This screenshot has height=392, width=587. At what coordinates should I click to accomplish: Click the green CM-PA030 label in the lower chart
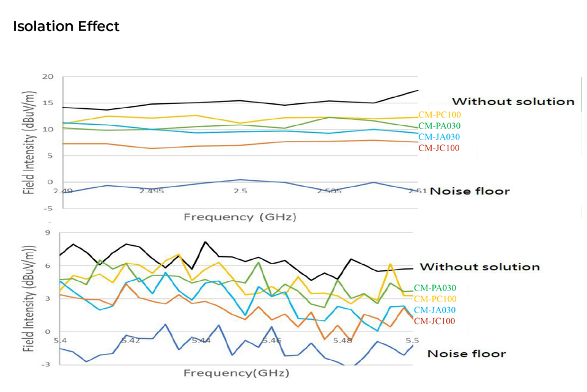pyautogui.click(x=435, y=287)
